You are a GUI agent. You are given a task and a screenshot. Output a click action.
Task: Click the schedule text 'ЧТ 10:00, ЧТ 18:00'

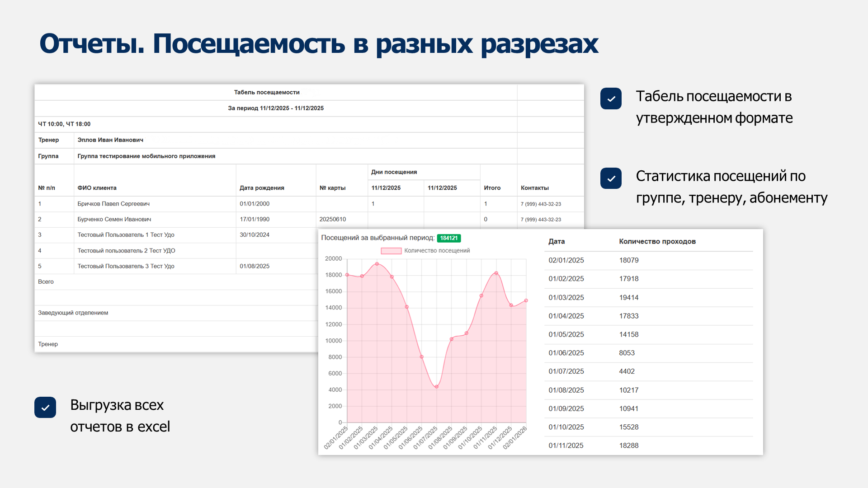(64, 124)
